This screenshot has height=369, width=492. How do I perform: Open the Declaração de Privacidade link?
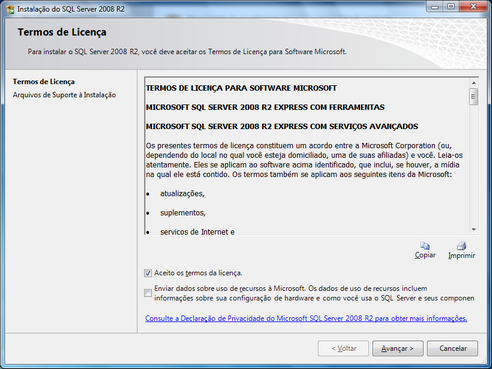306,318
